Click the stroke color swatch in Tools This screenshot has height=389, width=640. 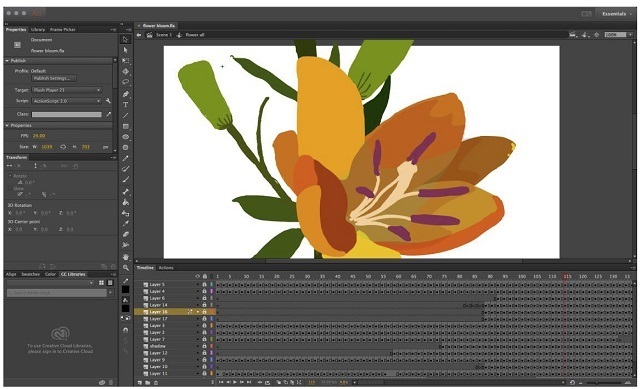coord(125,289)
